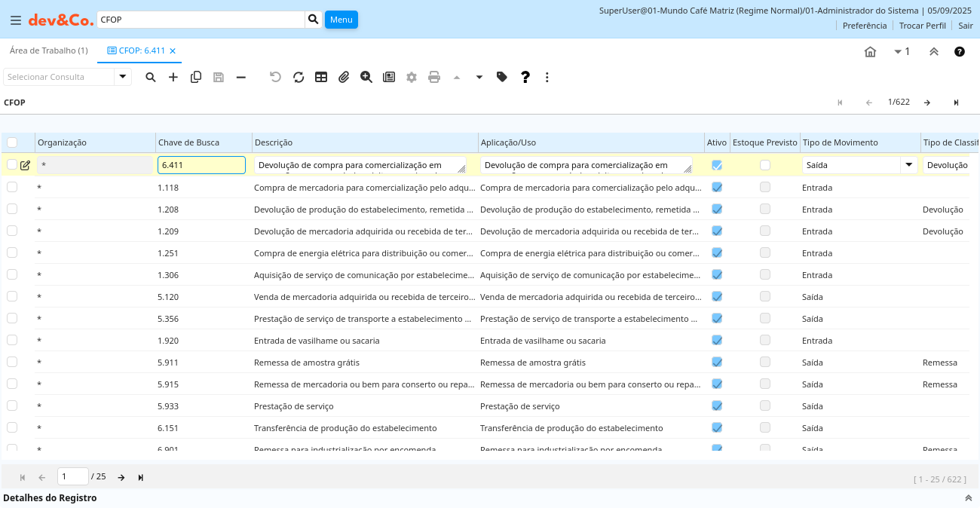Click the Trocar Perfil link
Screen dimensions: 980x508
pyautogui.click(x=922, y=26)
